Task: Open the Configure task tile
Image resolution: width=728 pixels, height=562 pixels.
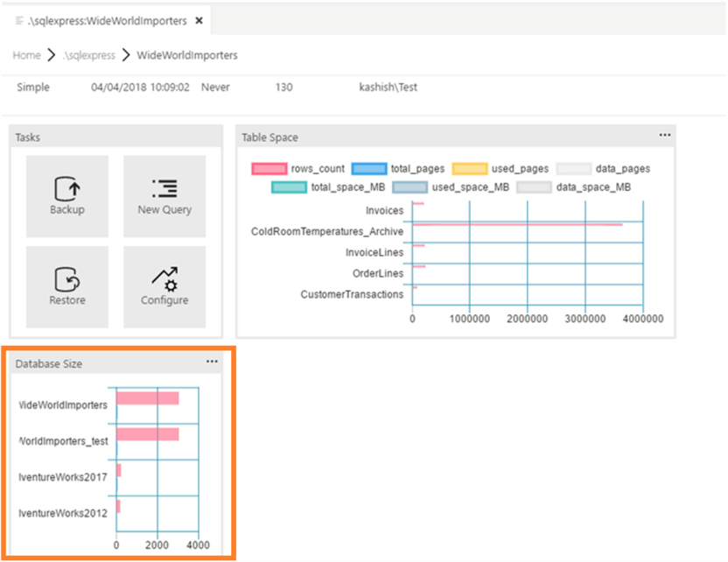Action: point(164,286)
